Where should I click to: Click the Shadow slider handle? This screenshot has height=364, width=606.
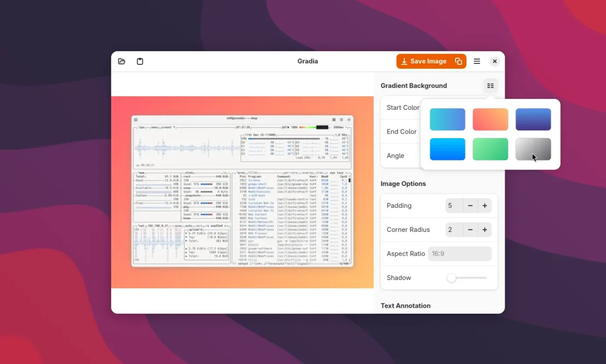click(452, 278)
